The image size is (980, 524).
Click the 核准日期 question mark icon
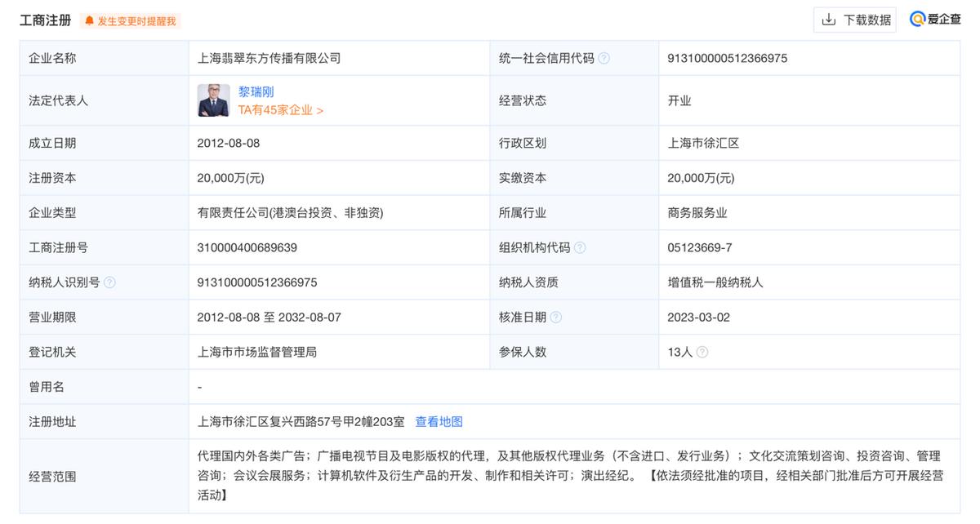tap(556, 317)
